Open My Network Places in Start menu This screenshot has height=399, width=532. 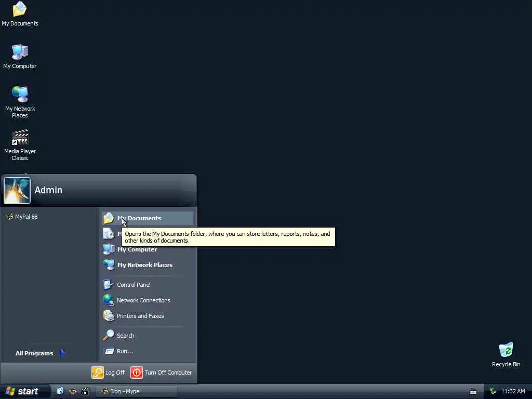(x=148, y=265)
